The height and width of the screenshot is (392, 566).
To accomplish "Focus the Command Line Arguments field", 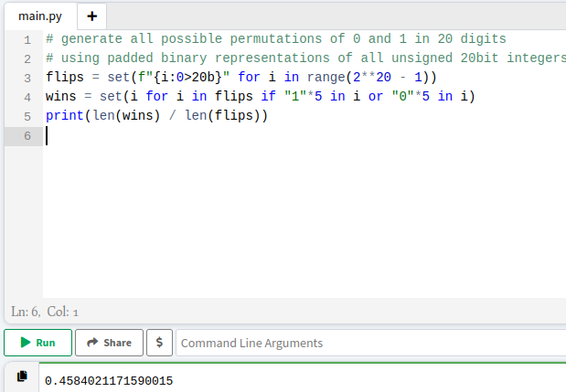I will pos(370,343).
